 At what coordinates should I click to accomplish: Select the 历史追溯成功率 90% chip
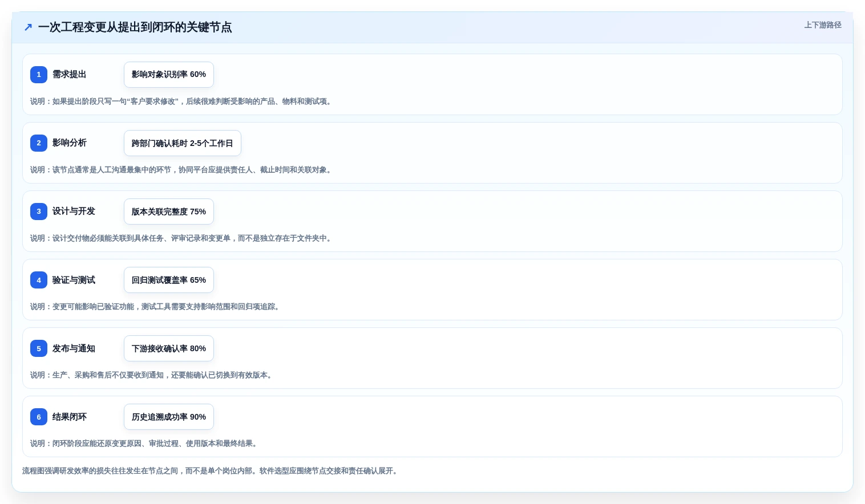[x=169, y=417]
